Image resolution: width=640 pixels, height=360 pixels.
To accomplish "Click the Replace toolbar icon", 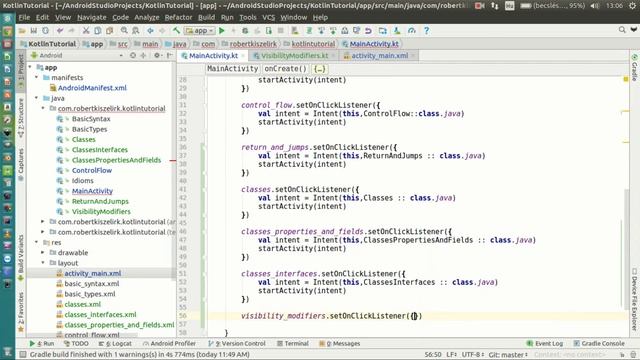I will [x=136, y=31].
